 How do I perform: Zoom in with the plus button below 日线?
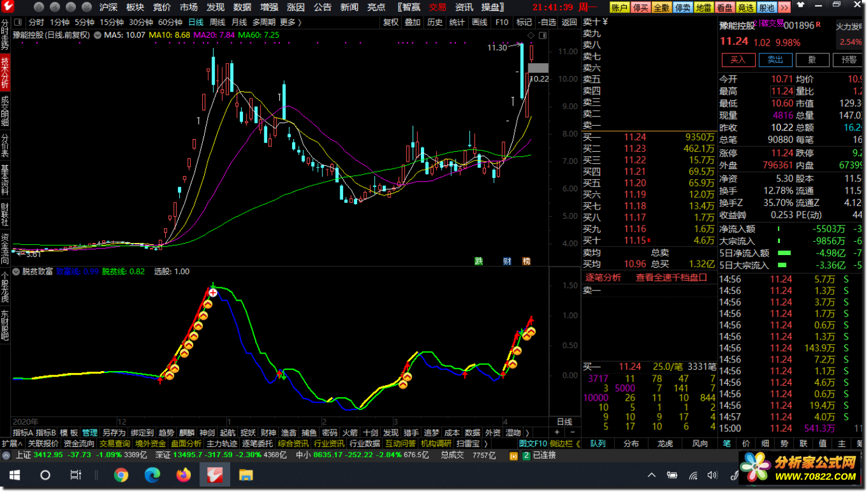pos(558,432)
